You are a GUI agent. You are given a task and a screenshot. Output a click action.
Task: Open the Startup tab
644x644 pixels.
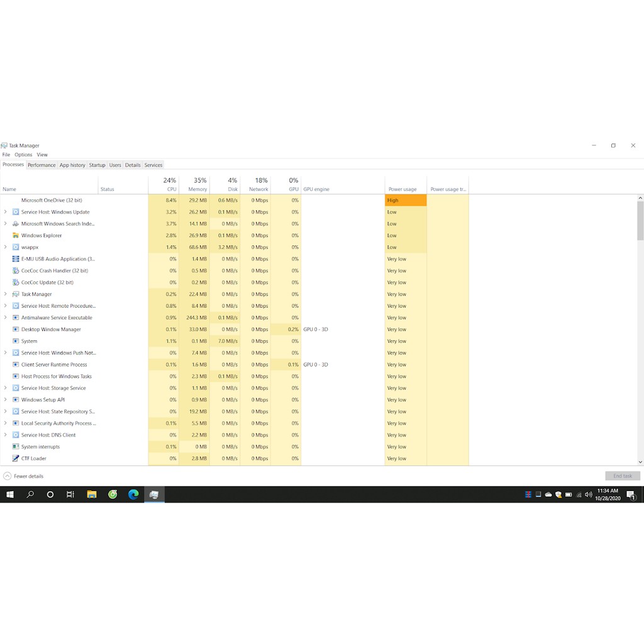click(x=97, y=165)
